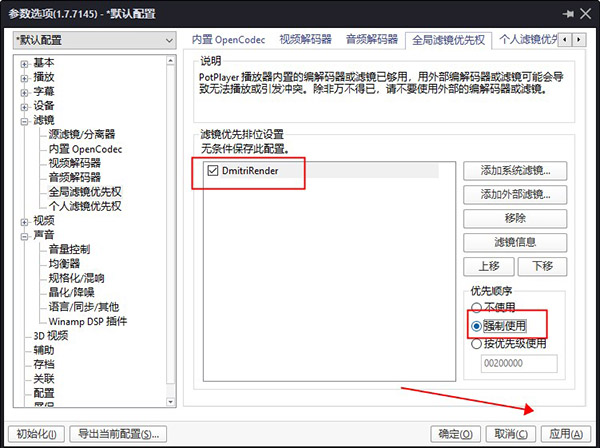Switch to the 视频解码器 tab
600x448 pixels.
[x=305, y=39]
